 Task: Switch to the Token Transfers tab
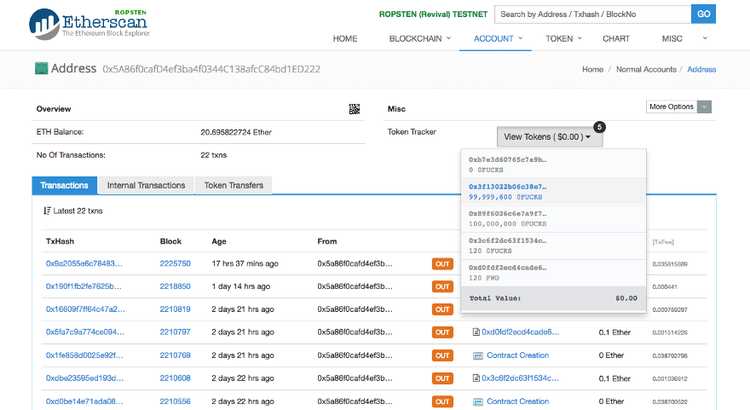pos(233,185)
